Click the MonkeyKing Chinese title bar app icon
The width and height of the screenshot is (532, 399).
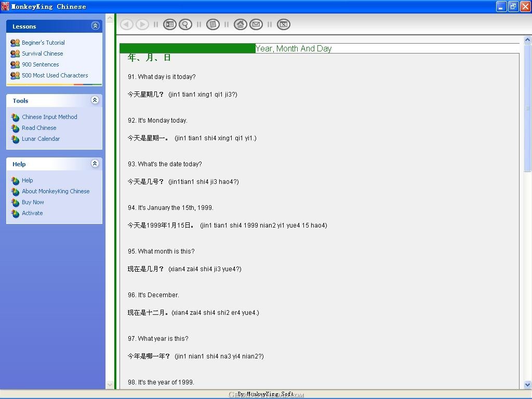point(5,6)
